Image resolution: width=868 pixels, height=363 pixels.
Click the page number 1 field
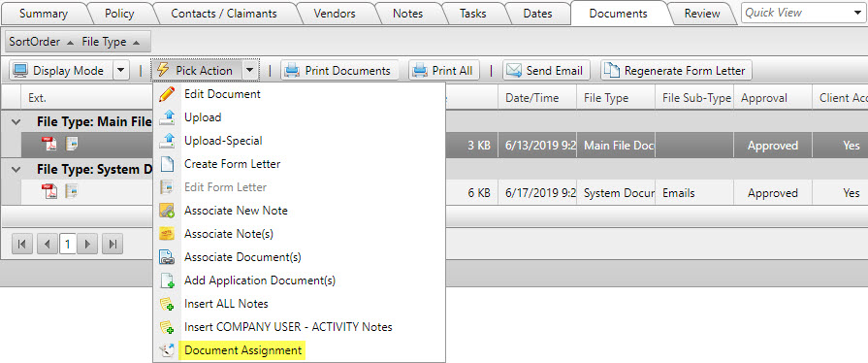coord(68,245)
